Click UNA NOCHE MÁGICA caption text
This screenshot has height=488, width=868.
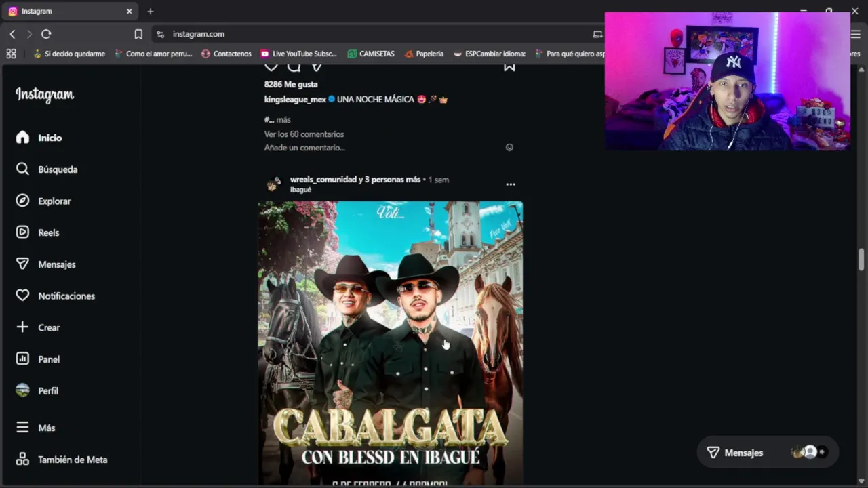[375, 100]
